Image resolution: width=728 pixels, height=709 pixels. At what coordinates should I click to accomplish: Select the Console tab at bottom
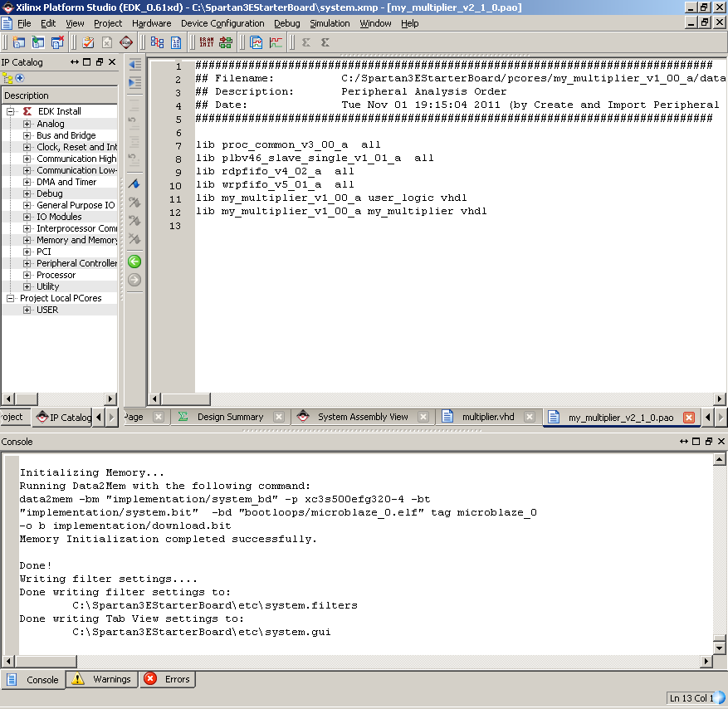pos(33,680)
